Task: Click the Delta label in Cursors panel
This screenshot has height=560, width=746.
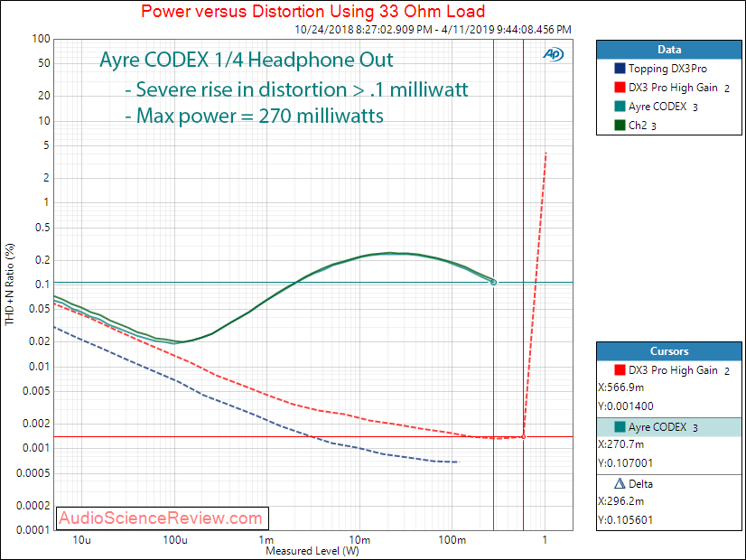Action: (x=640, y=484)
